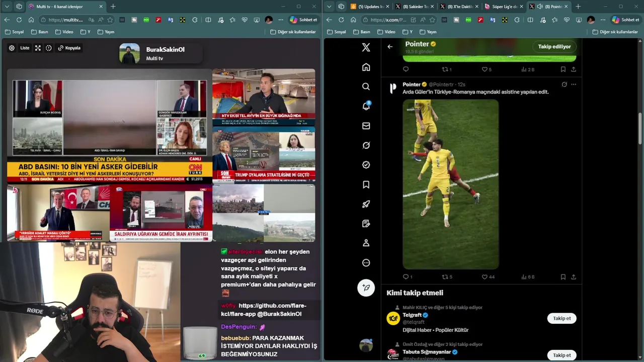Open verified checkmark icon in X sidebar
This screenshot has height=362, width=644.
(x=366, y=165)
